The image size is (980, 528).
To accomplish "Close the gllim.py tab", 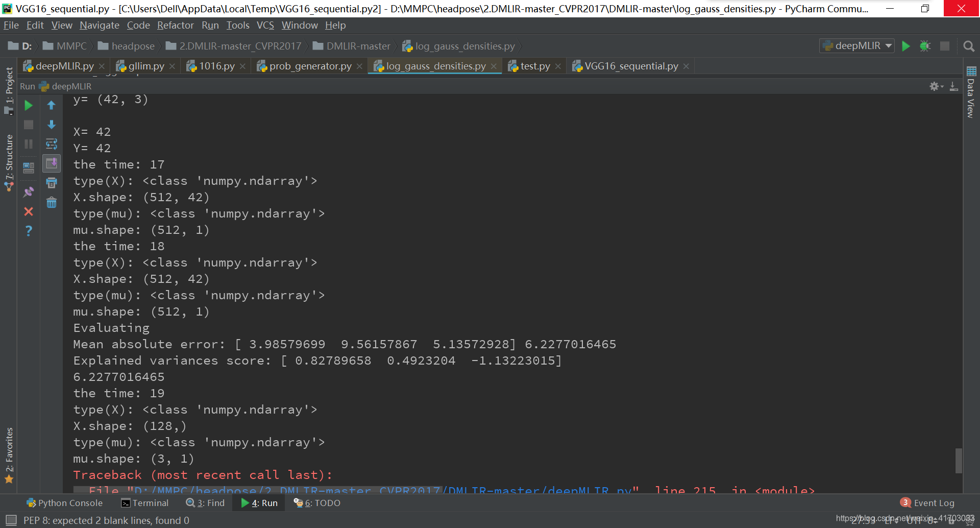I will (172, 66).
